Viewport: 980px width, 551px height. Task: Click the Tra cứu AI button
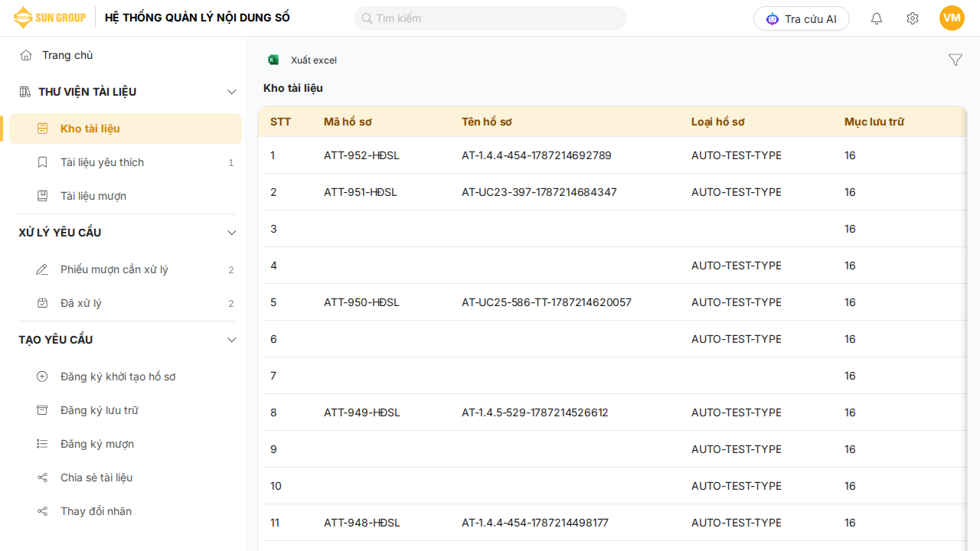point(802,18)
